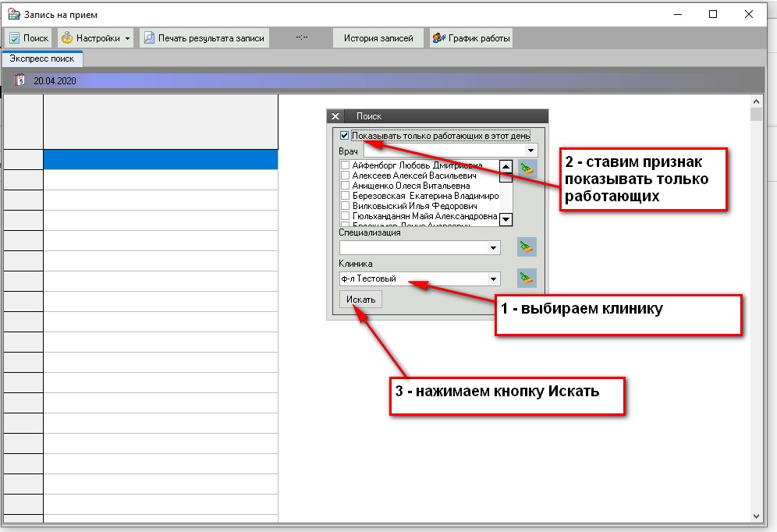The height and width of the screenshot is (532, 777).
Task: Check doctor Айфенборг Любовь Дмитриевна
Action: point(345,165)
